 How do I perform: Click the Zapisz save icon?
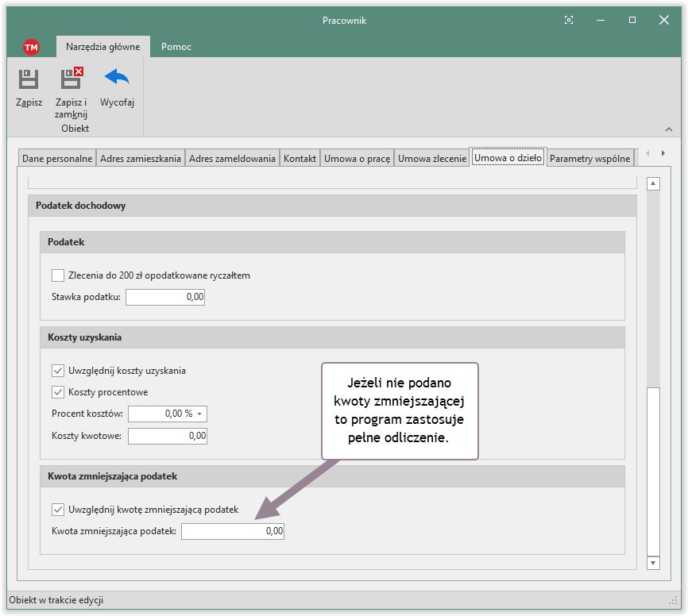[29, 79]
